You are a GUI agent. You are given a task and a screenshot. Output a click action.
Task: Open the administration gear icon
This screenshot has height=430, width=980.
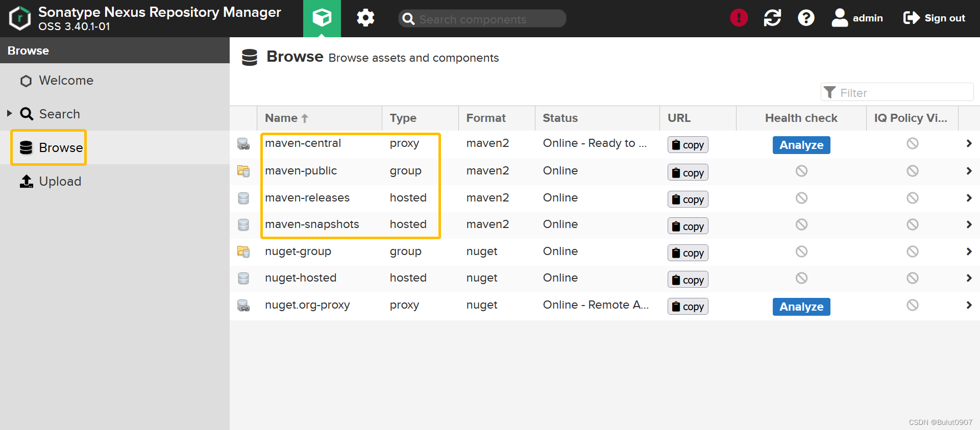click(x=365, y=18)
